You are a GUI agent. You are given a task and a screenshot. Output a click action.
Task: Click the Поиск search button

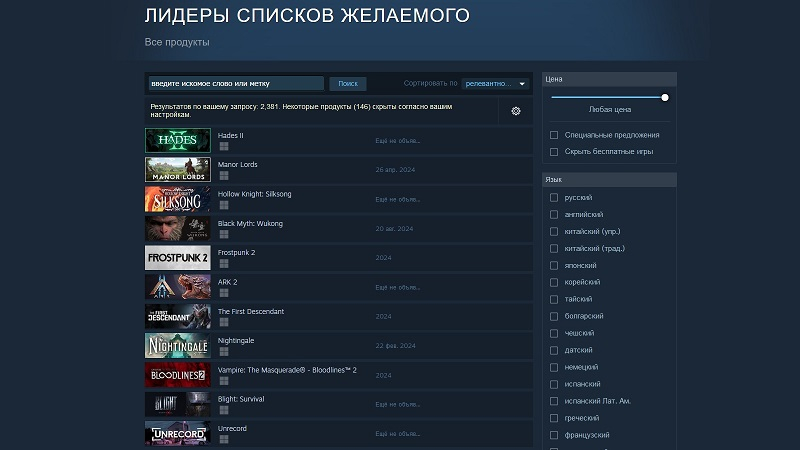[x=348, y=84]
